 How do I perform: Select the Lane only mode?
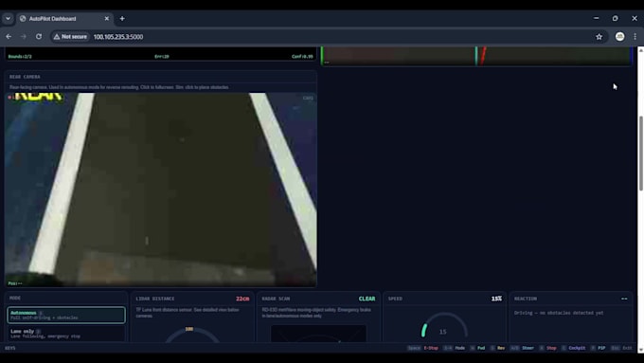pos(66,334)
